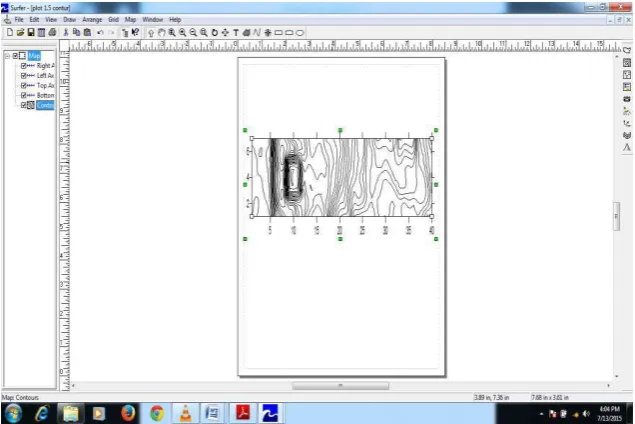Select Contours layer in Object Manager
Viewport: 635px width, 424px height.
(45, 105)
